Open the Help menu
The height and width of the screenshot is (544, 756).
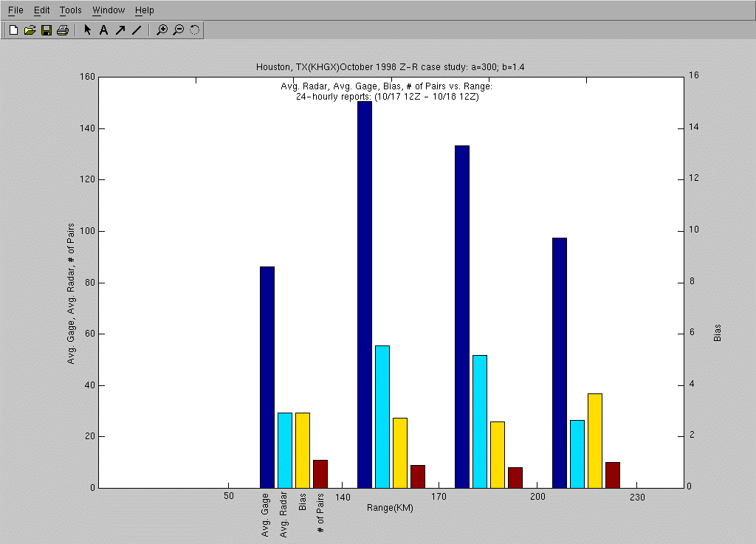click(144, 10)
